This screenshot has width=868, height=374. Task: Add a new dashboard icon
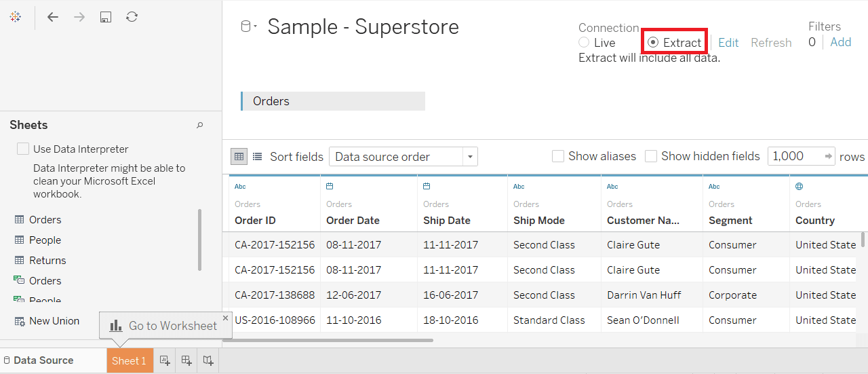pos(186,360)
